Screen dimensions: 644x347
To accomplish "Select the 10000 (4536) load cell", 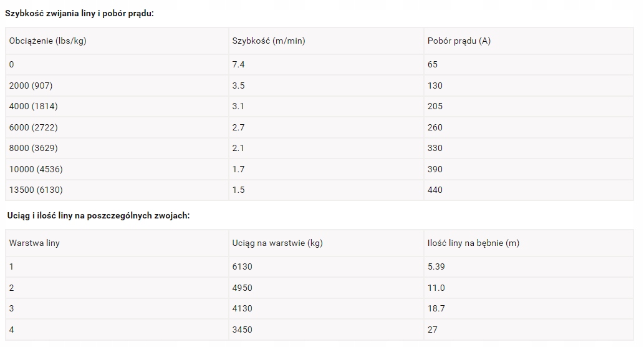I will (36, 169).
